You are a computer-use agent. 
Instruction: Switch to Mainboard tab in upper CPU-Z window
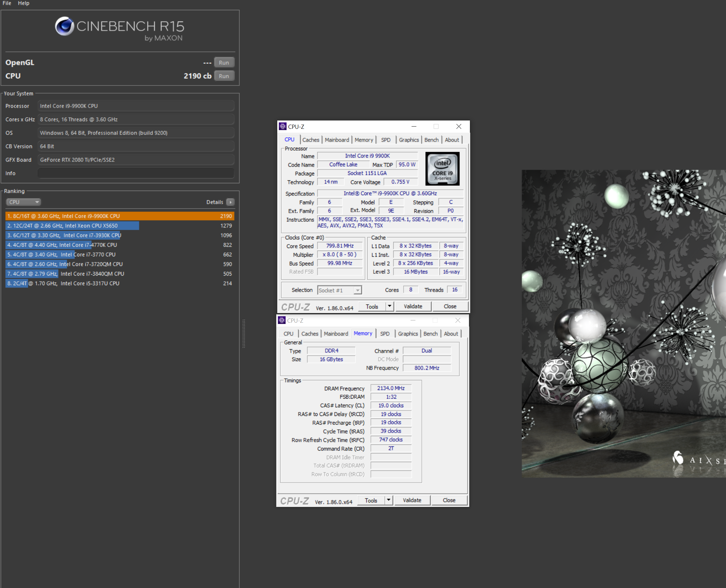click(337, 140)
